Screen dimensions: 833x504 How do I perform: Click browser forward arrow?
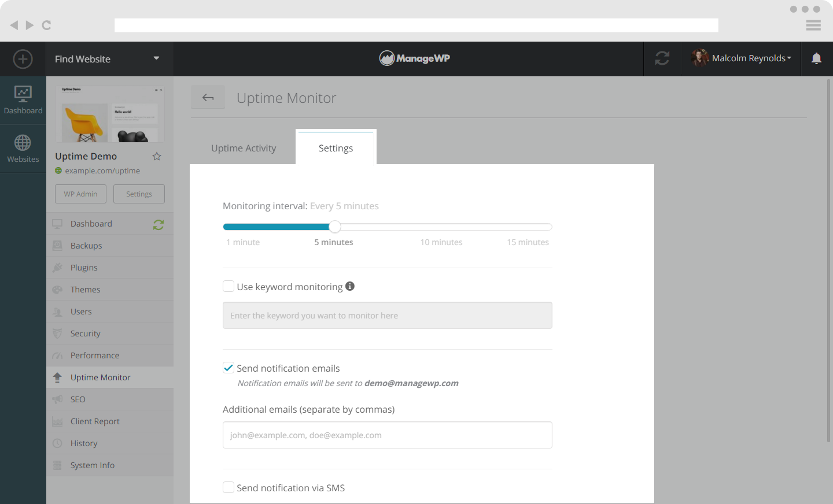point(30,25)
